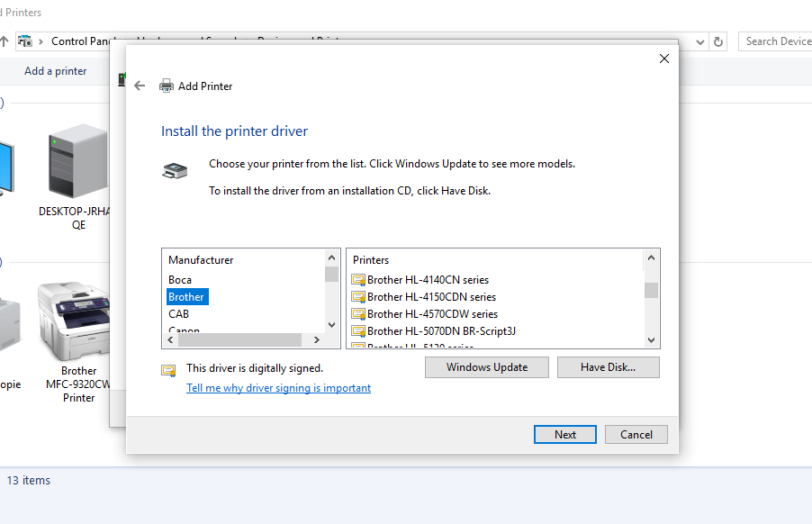This screenshot has height=524, width=812.
Task: Click the digitally signed certificate icon
Action: [168, 370]
